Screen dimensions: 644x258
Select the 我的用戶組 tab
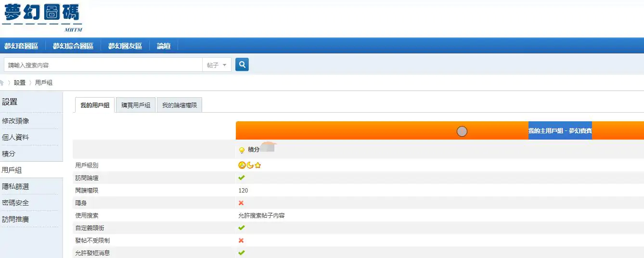click(x=95, y=105)
